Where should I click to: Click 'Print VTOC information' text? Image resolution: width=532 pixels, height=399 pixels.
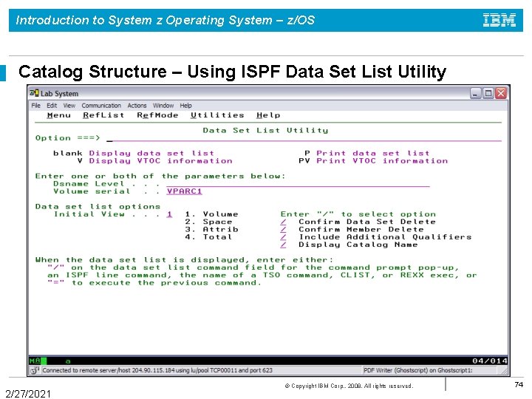382,161
